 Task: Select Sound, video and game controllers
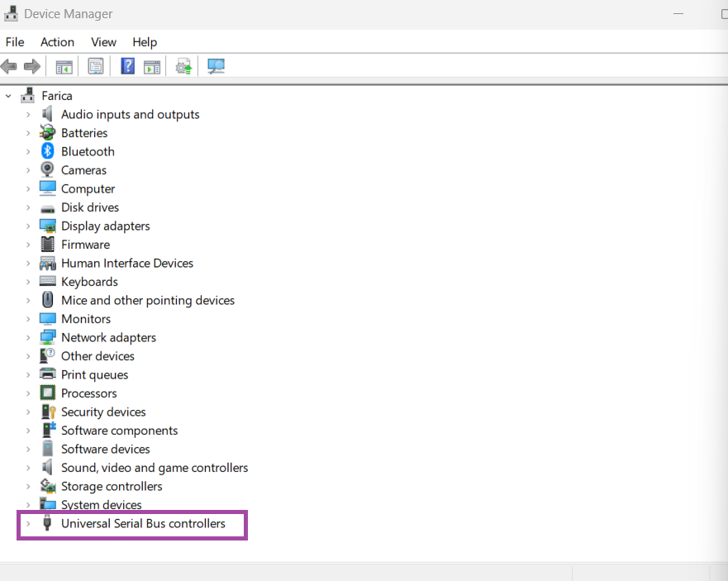pos(154,468)
